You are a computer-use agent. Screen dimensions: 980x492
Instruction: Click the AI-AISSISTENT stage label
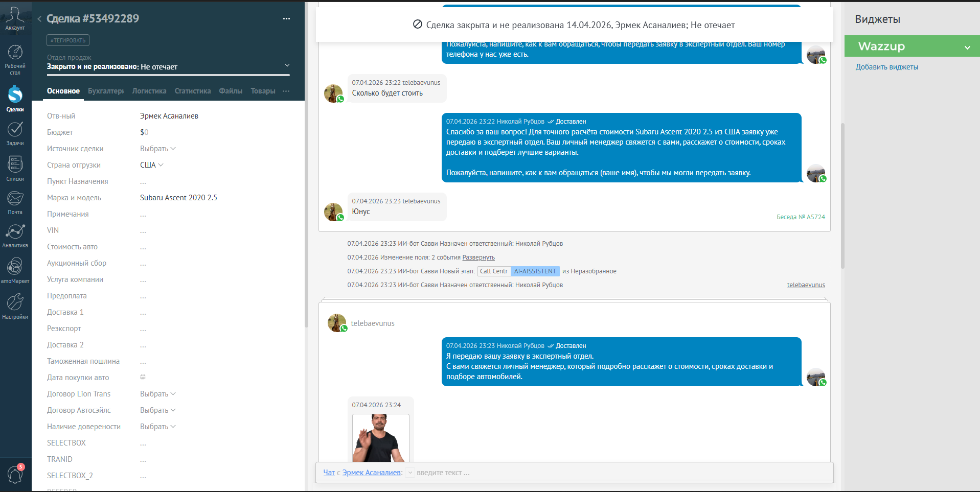[x=535, y=271]
